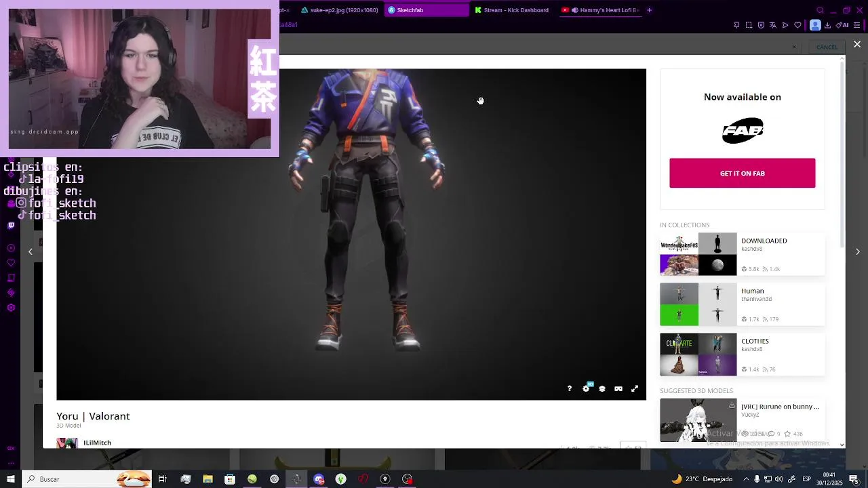The width and height of the screenshot is (868, 488).
Task: Click the Cancel button behind overlay
Action: tap(827, 47)
